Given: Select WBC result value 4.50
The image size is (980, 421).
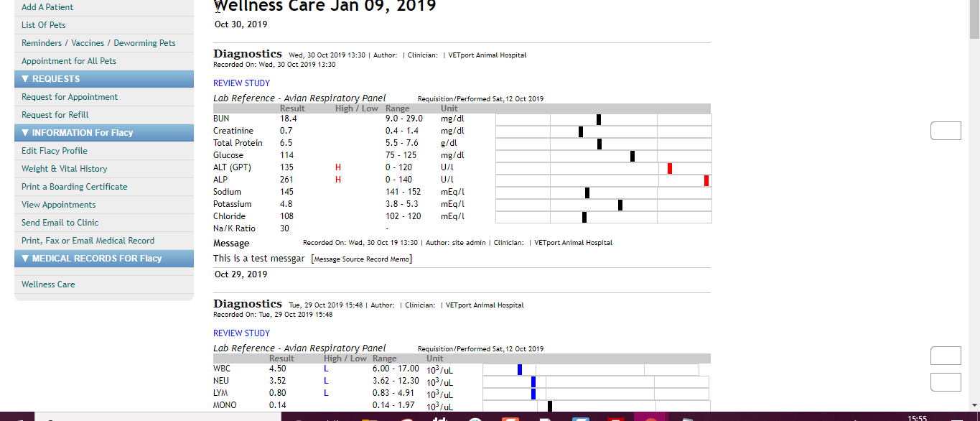Looking at the screenshot, I should click(277, 369).
